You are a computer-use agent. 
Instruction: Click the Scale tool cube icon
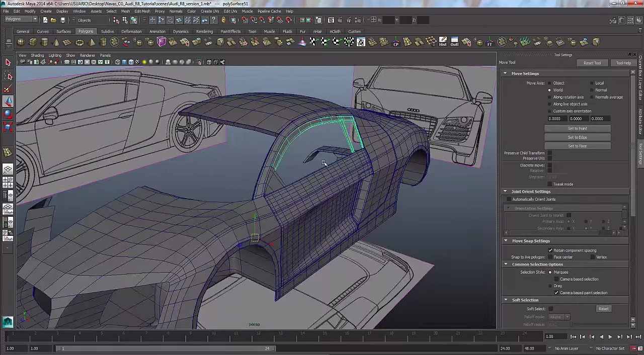[x=8, y=127]
